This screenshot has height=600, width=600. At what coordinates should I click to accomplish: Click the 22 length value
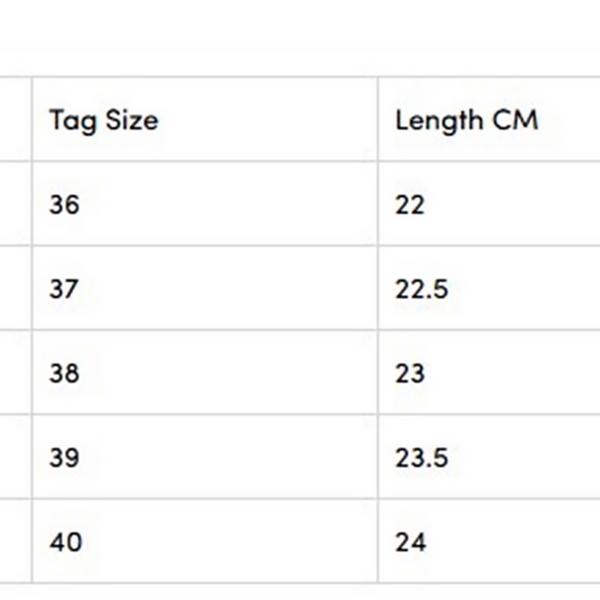pos(410,204)
